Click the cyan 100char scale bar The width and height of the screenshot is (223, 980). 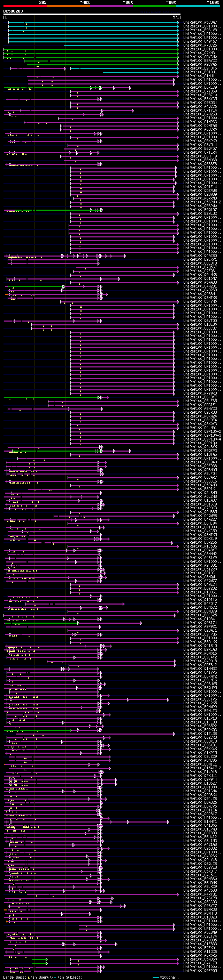(155, 977)
